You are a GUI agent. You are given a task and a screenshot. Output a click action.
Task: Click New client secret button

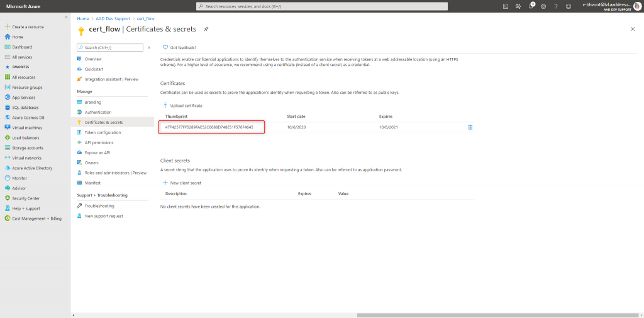(x=182, y=183)
